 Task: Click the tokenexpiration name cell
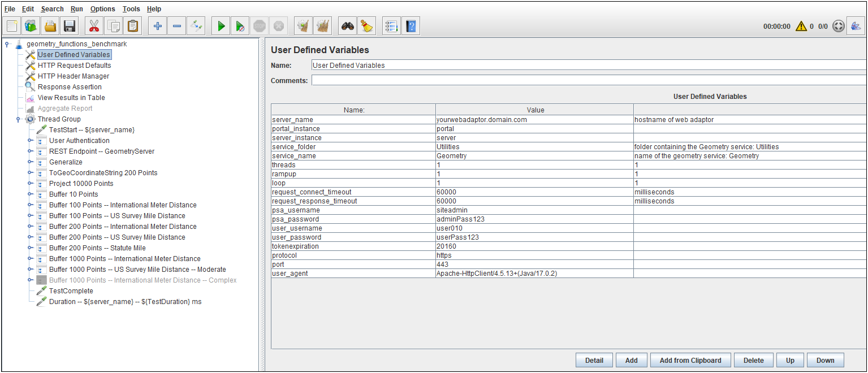click(x=353, y=246)
